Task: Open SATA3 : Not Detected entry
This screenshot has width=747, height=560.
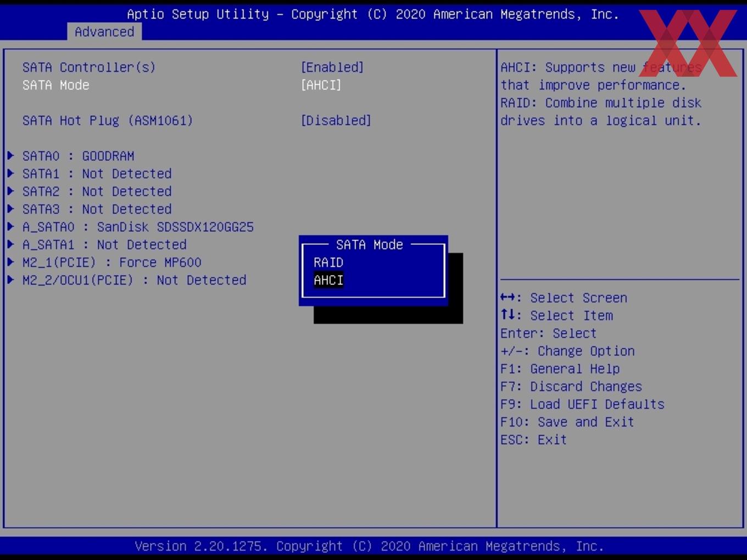Action: click(x=97, y=209)
